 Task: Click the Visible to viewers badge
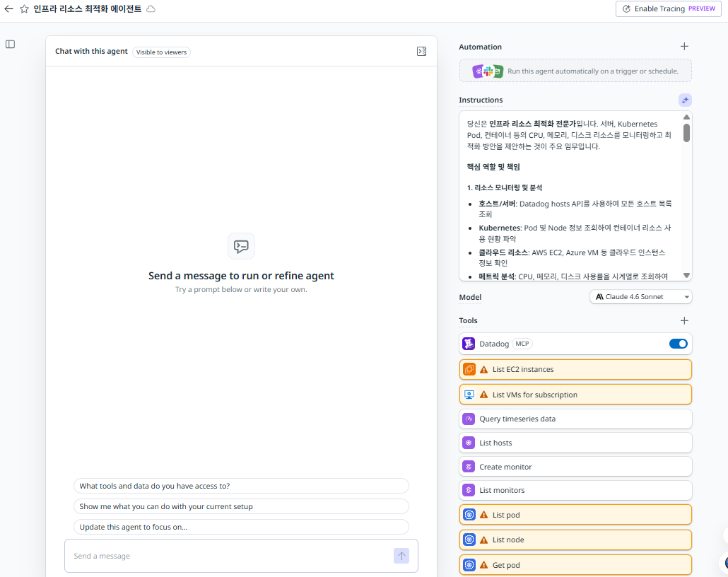(x=162, y=52)
